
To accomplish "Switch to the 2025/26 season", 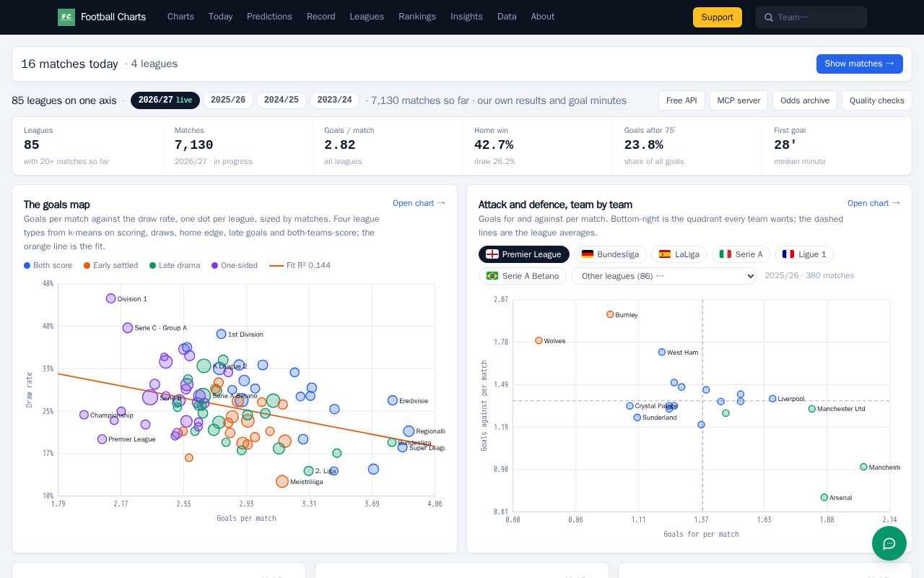I will (228, 100).
